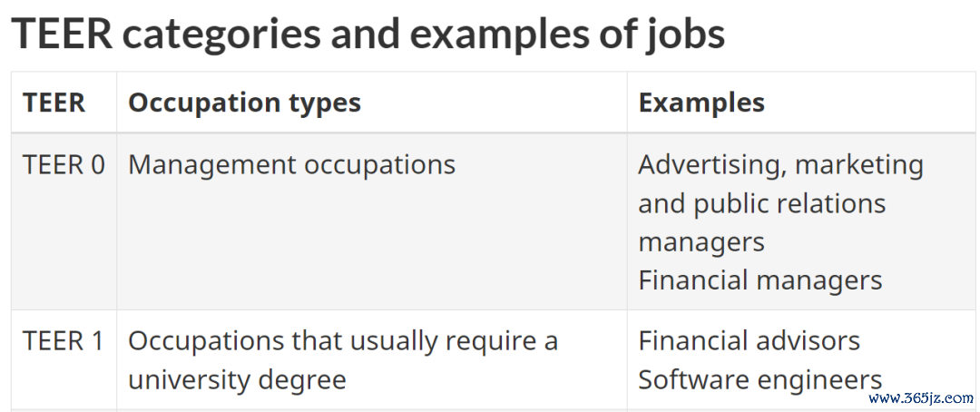
Task: Click the word TEER in heading
Action: pyautogui.click(x=62, y=33)
